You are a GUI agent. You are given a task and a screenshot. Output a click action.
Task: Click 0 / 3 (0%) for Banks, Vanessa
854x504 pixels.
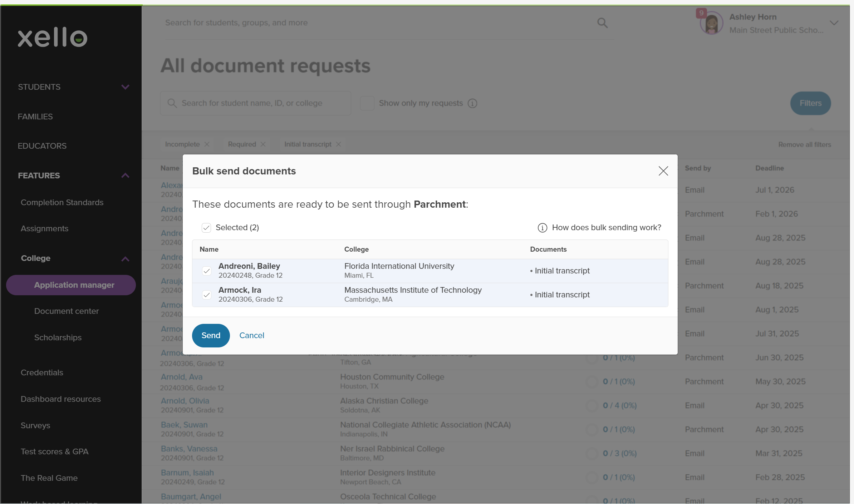point(620,454)
